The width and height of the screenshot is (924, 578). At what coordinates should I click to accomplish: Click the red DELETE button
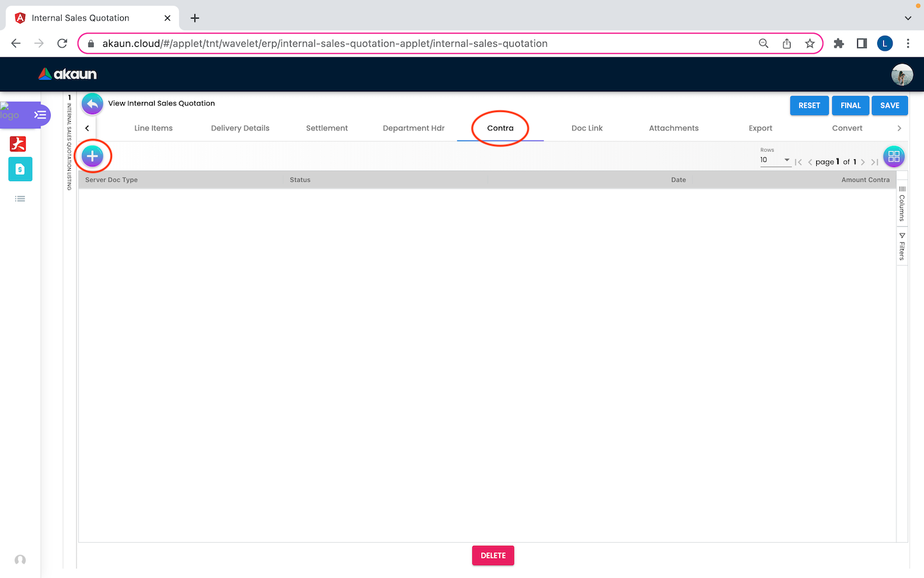493,556
